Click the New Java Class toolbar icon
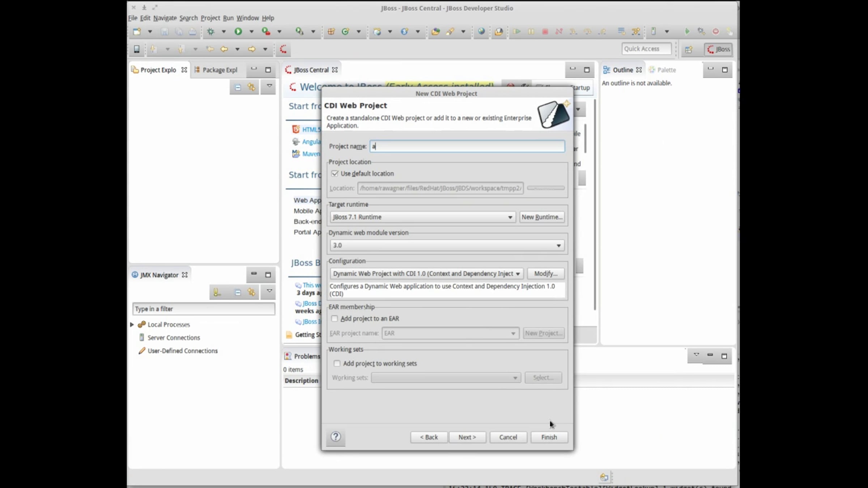Image resolution: width=868 pixels, height=488 pixels. 345,31
